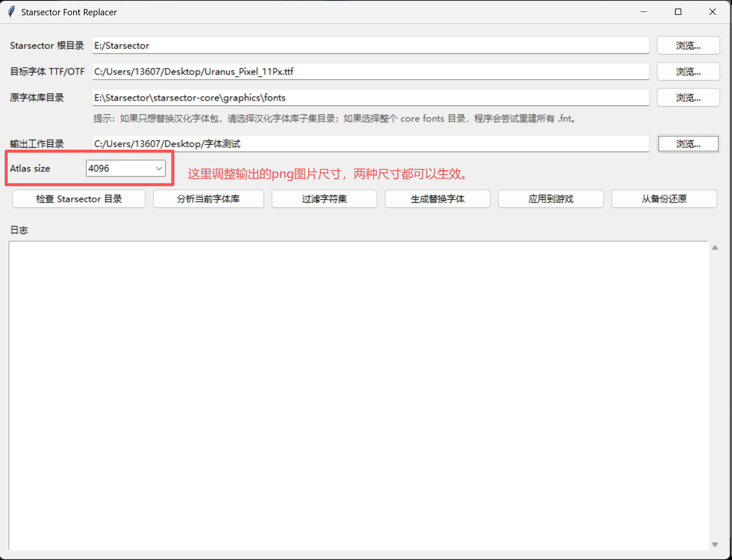The height and width of the screenshot is (560, 732).
Task: Browse for the 输出工作目录 folder
Action: tap(688, 144)
